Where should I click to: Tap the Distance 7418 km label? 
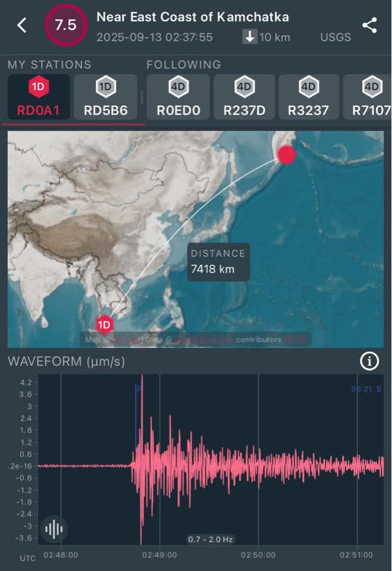(x=218, y=261)
